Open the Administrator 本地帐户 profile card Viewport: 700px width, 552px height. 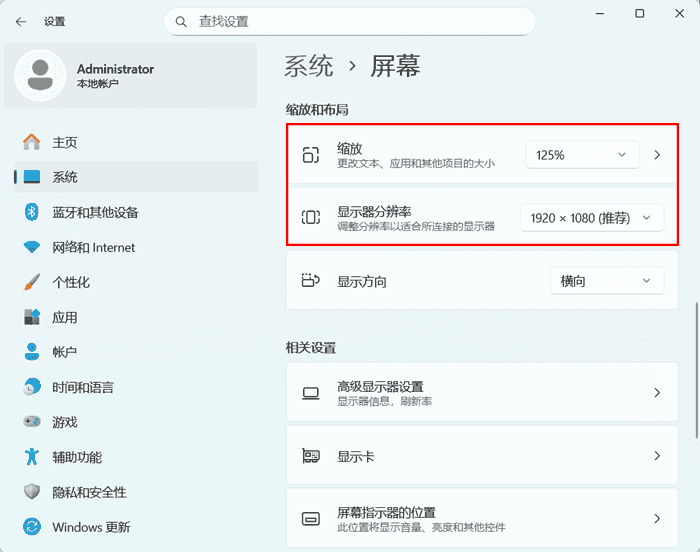[x=131, y=75]
